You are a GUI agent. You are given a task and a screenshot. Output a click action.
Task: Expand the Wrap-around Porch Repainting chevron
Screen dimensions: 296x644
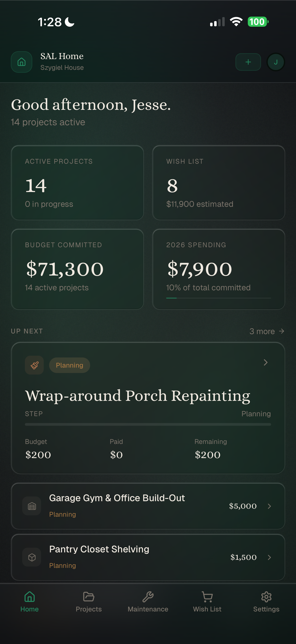pos(266,362)
